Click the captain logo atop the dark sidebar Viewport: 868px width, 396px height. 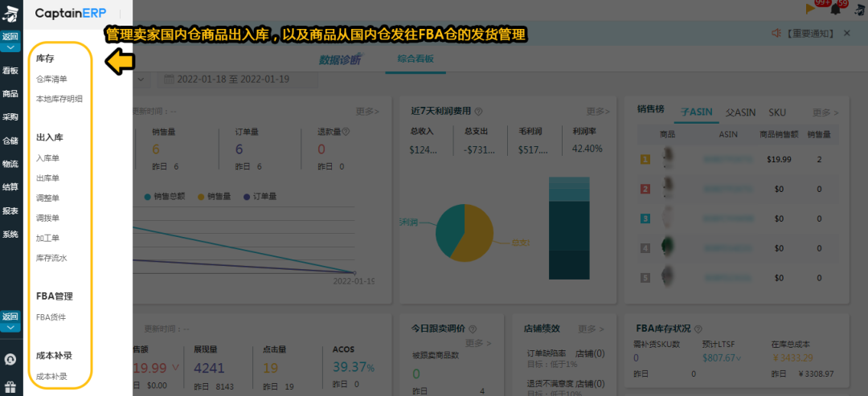click(10, 15)
